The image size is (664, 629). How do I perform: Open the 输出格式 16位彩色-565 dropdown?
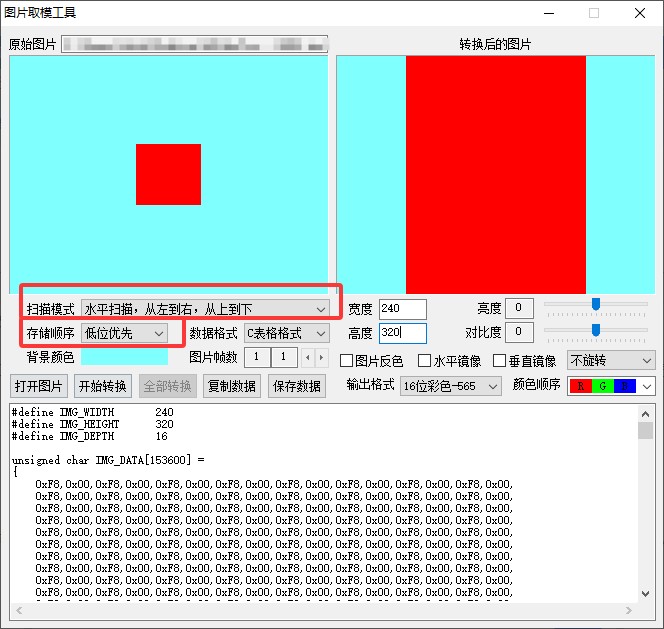click(450, 385)
